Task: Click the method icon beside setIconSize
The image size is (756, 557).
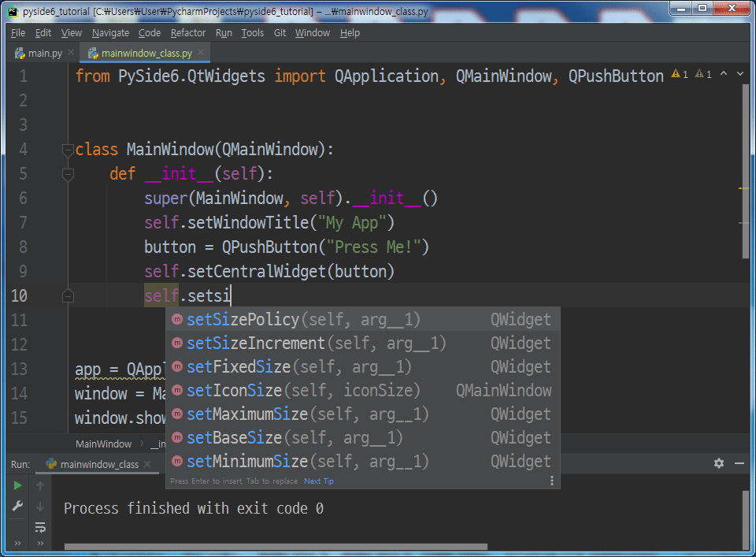Action: (x=177, y=390)
